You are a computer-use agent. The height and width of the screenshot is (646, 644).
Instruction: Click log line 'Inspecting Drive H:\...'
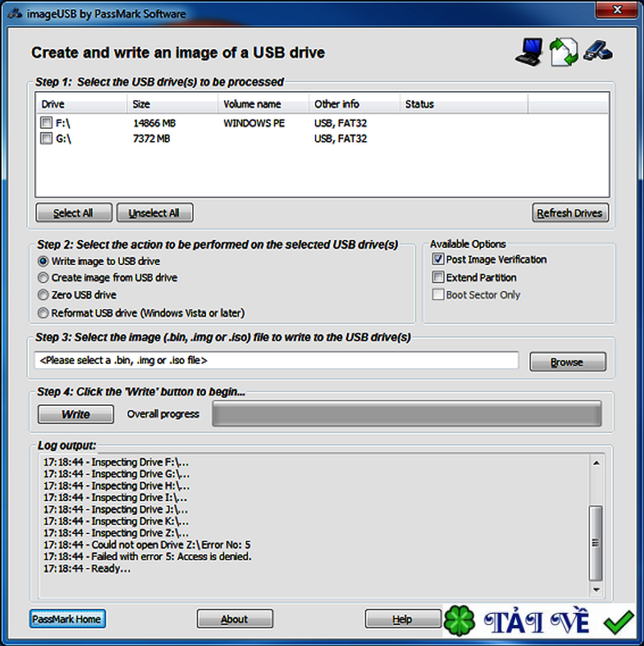coord(117,486)
